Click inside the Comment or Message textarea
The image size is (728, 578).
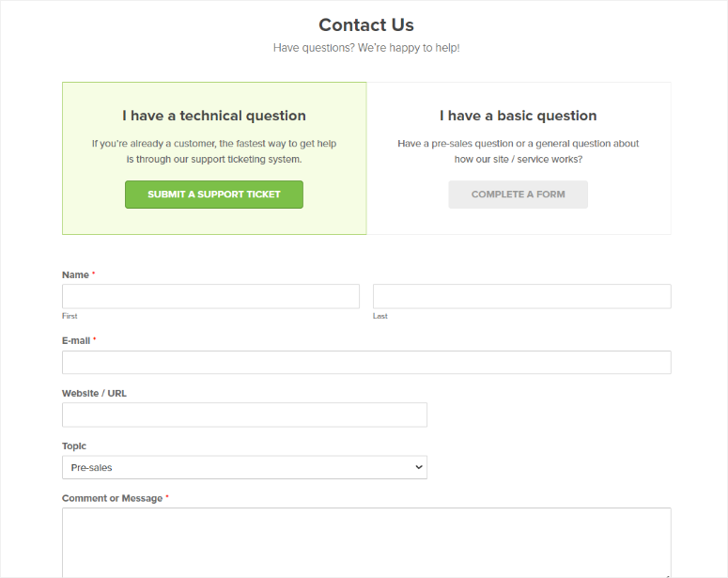pos(366,540)
